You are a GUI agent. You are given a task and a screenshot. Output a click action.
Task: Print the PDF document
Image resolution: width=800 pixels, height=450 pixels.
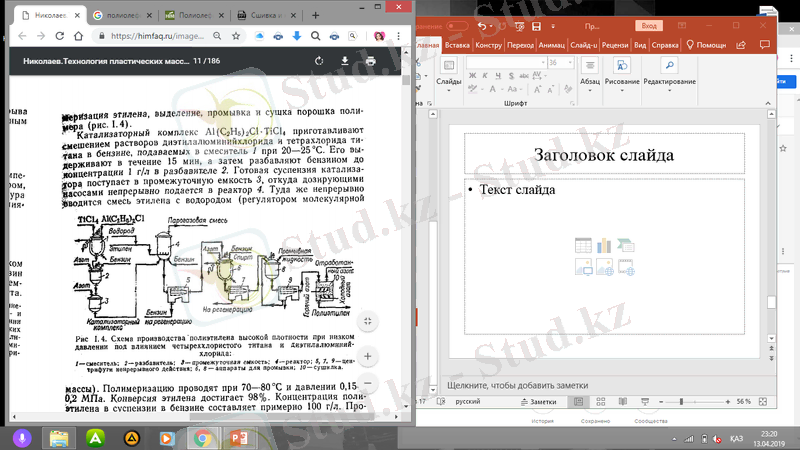(x=371, y=61)
